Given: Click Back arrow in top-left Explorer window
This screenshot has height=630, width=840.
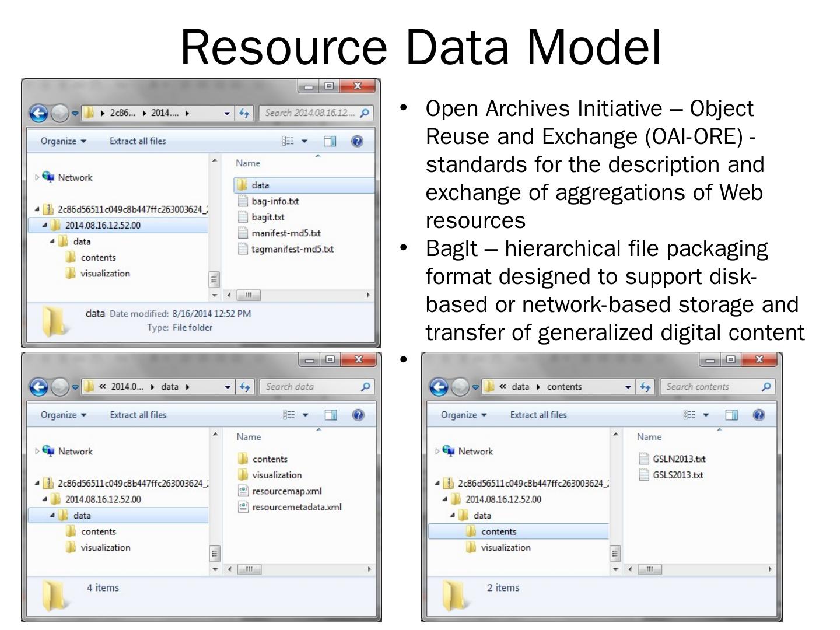Looking at the screenshot, I should 39,113.
